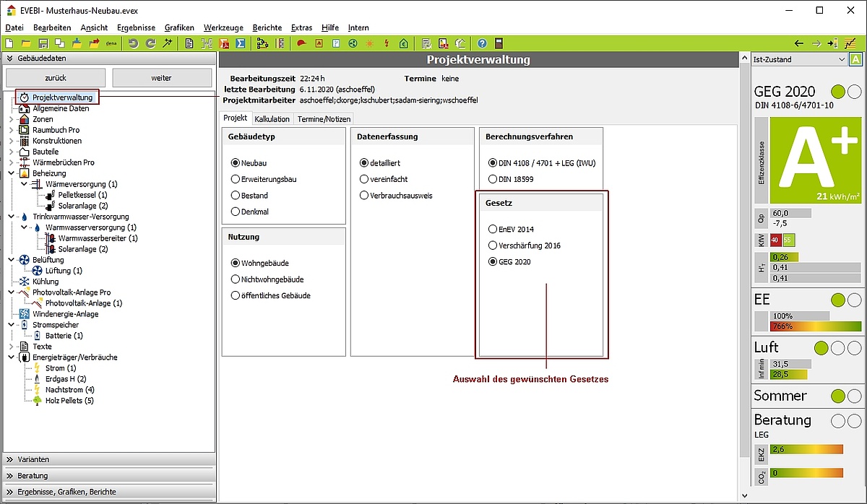This screenshot has width=867, height=504.
Task: Click the green A badge beside Ist-Zustand
Action: coord(855,59)
